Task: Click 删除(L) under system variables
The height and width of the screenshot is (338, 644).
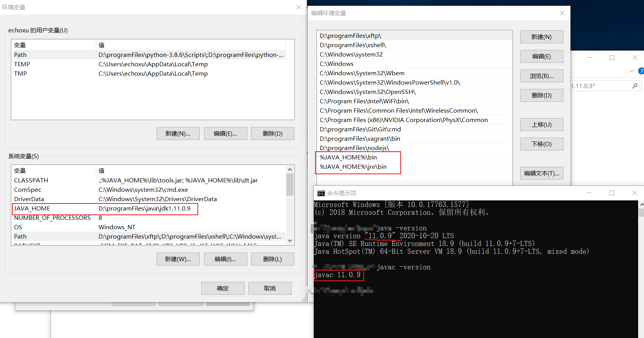Action: coord(273,259)
